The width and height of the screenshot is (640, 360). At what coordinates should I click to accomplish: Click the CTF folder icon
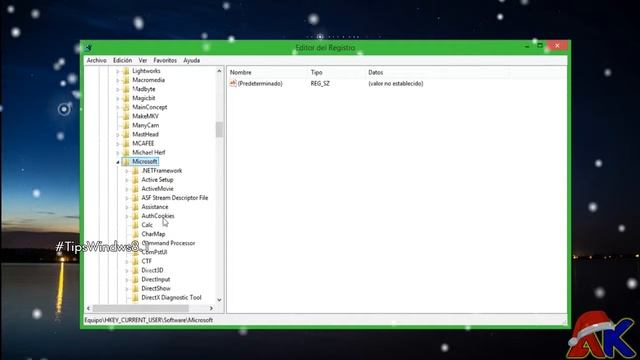(135, 261)
